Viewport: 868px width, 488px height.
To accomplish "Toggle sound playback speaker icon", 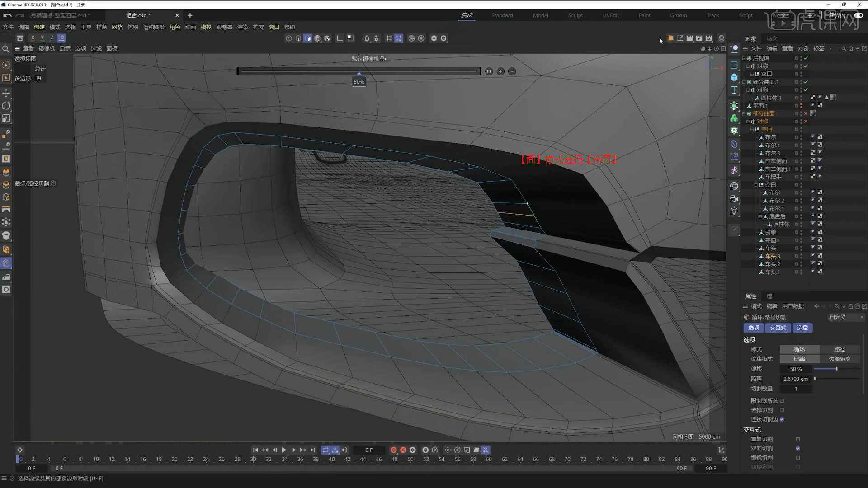I will pos(344,450).
